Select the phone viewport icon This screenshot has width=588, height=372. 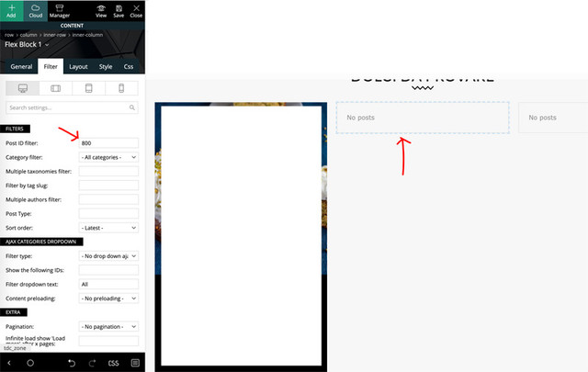(x=121, y=88)
